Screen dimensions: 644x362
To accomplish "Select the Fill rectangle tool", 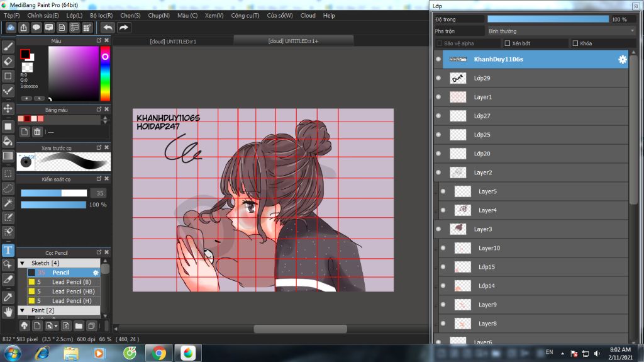I will point(8,127).
